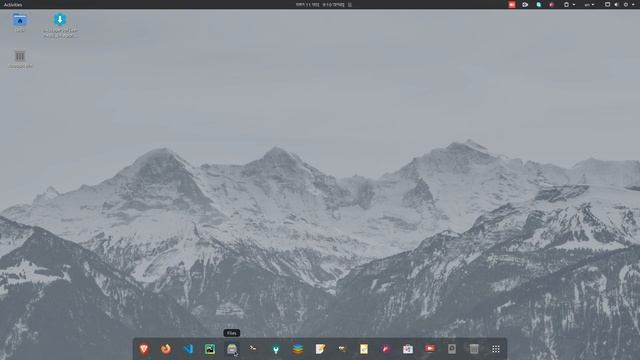Open the software store bag icon in the dock
Screen dimensions: 640x360
(x=408, y=349)
